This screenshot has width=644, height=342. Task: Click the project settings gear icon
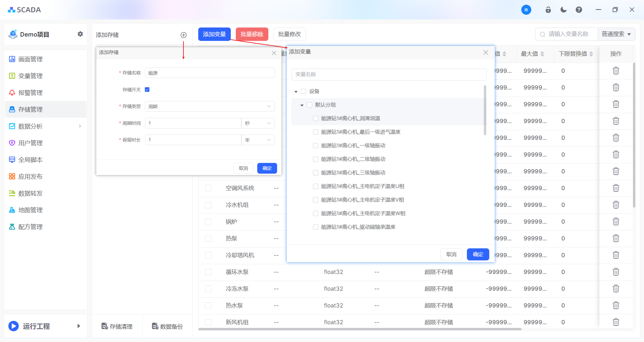[80, 34]
